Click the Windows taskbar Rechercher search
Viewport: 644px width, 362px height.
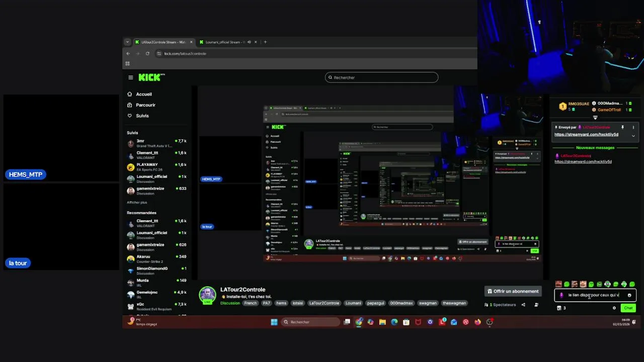coord(310,322)
